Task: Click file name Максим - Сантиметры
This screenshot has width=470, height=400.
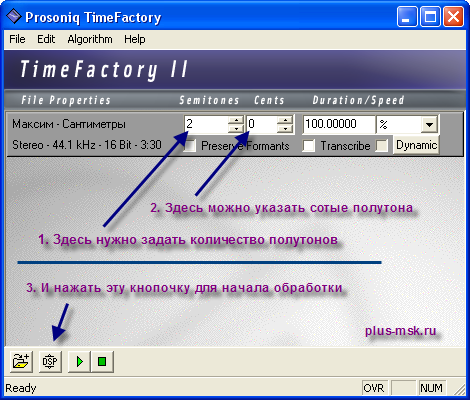Action: (x=69, y=124)
